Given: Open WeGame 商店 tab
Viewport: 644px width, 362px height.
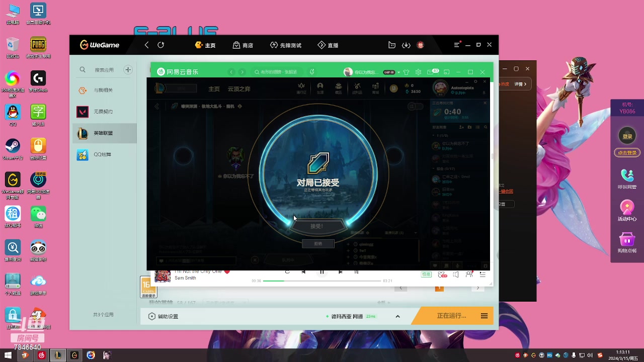Looking at the screenshot, I should (x=243, y=45).
